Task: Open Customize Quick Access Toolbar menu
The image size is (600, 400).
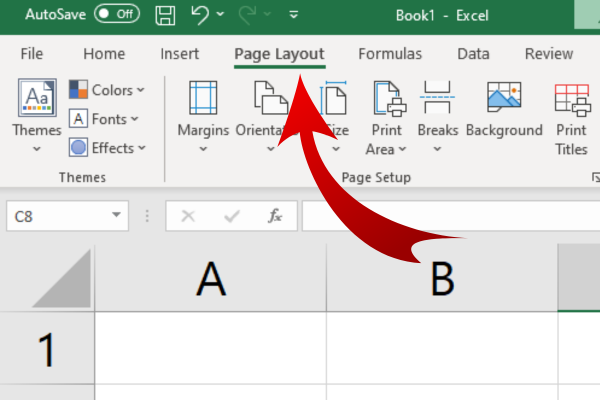Action: click(293, 15)
